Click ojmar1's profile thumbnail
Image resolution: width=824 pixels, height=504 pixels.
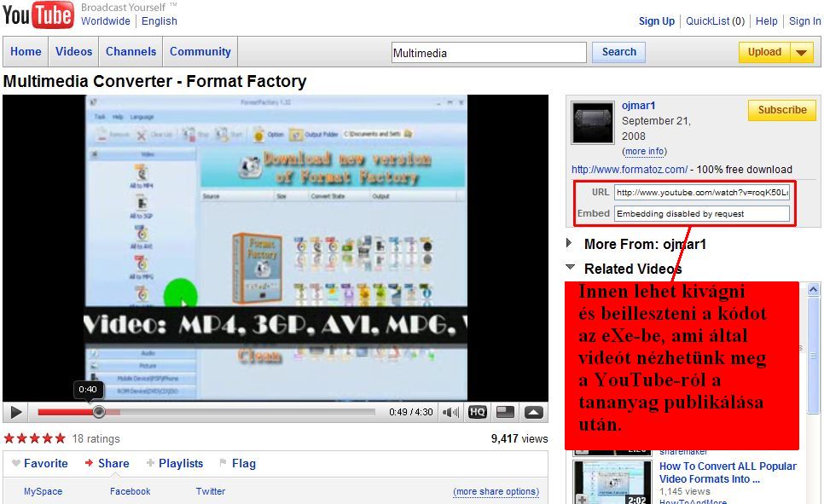(x=593, y=123)
